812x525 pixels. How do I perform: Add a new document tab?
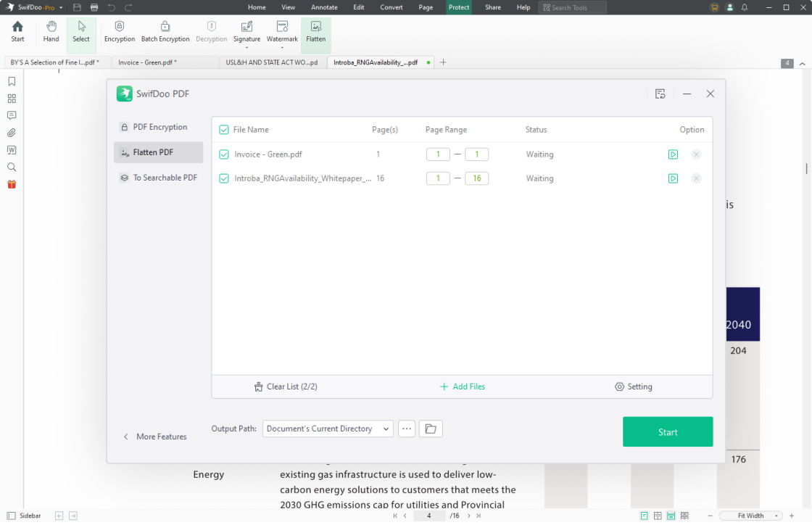(443, 62)
